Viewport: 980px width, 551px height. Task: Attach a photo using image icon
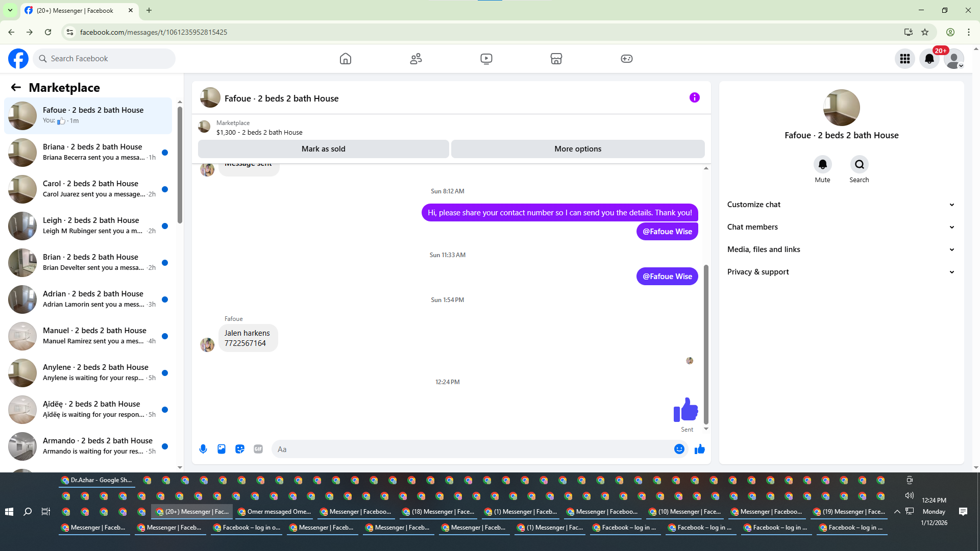(x=222, y=449)
